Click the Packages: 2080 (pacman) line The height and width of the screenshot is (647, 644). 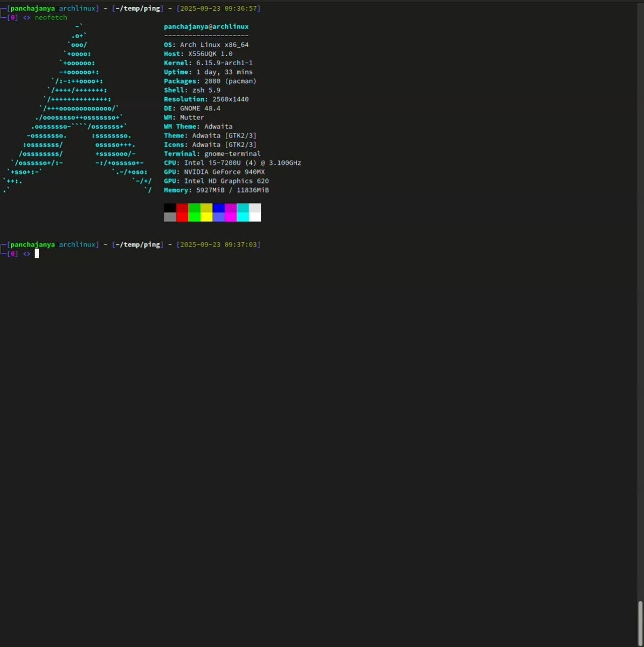pos(210,81)
